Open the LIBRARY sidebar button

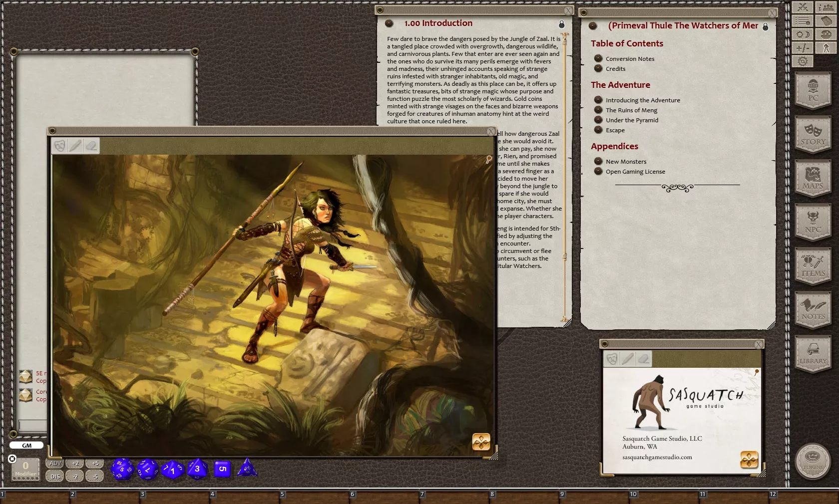(813, 354)
